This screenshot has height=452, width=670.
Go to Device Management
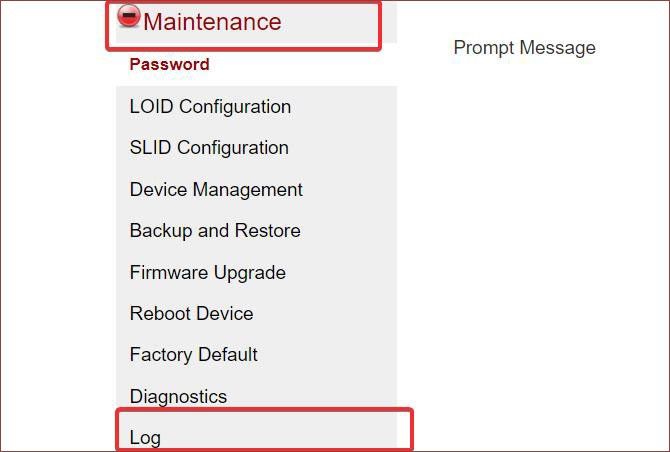(x=216, y=189)
